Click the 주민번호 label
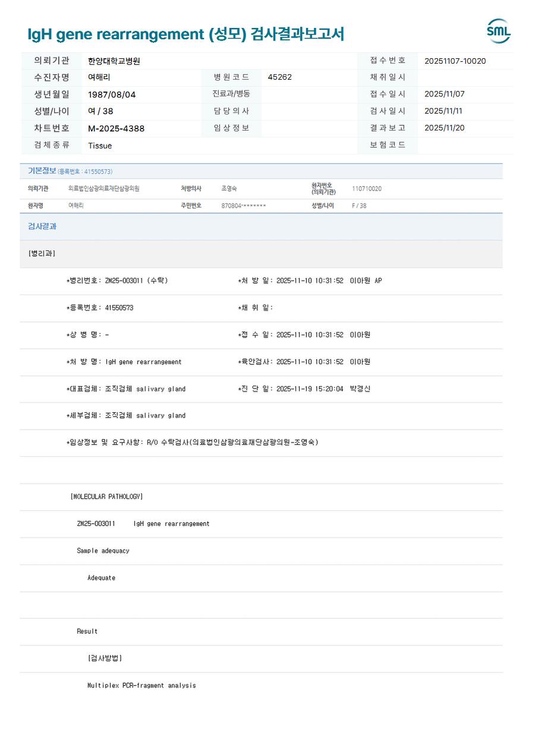535x756 pixels. pyautogui.click(x=191, y=205)
